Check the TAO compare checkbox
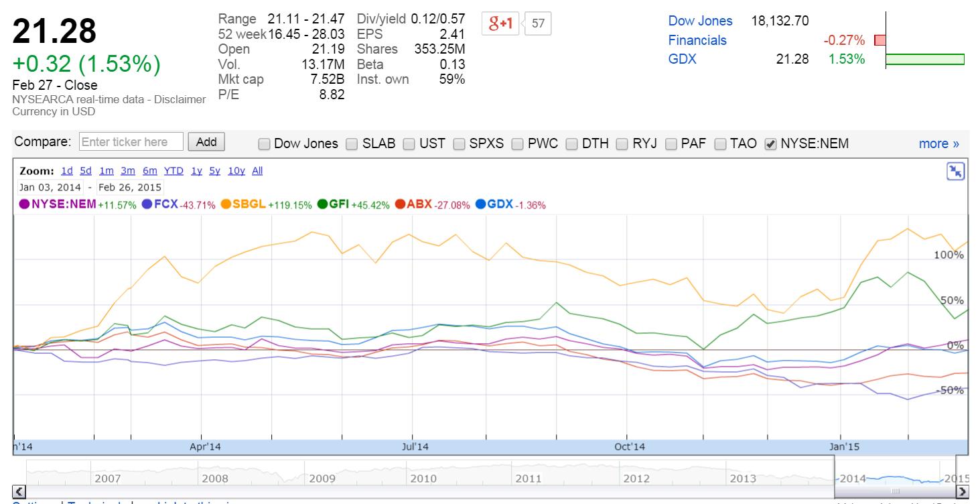The height and width of the screenshot is (504, 980). [x=719, y=143]
